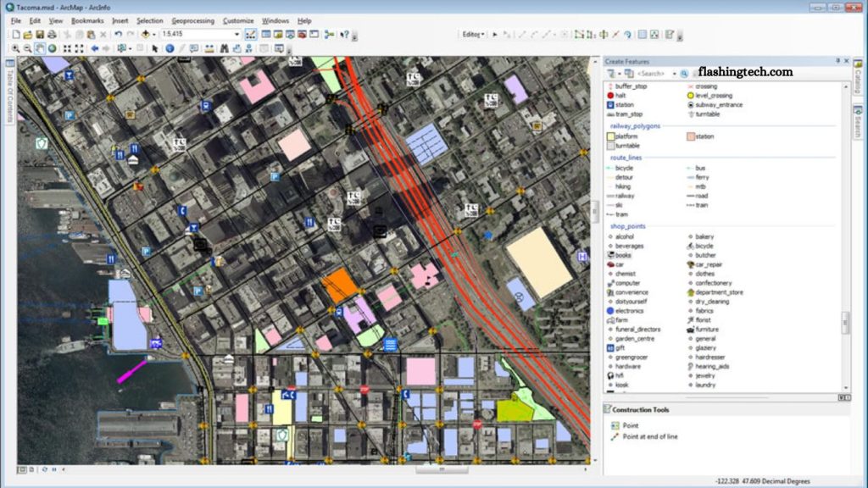Viewport: 868px width, 488px height.
Task: Open the File menu
Action: pos(16,20)
